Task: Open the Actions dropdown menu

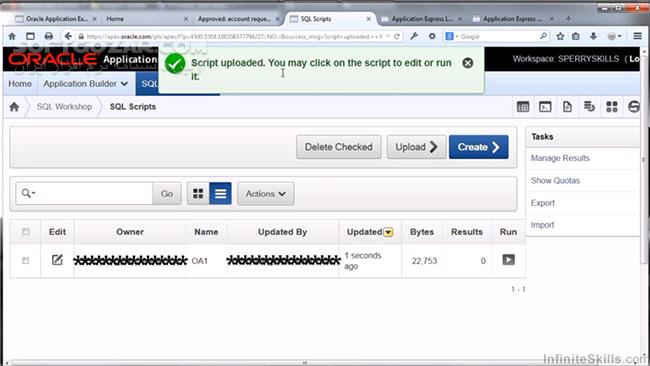Action: point(266,194)
